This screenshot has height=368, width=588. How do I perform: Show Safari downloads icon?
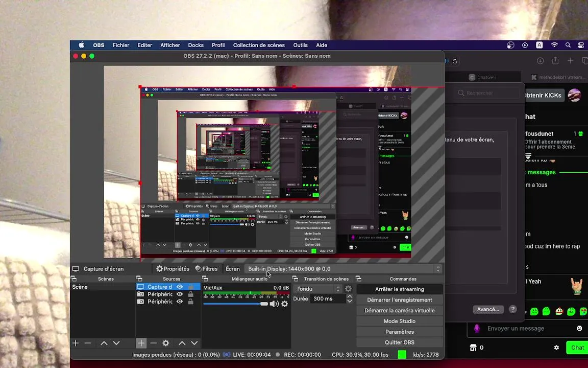coord(541,61)
